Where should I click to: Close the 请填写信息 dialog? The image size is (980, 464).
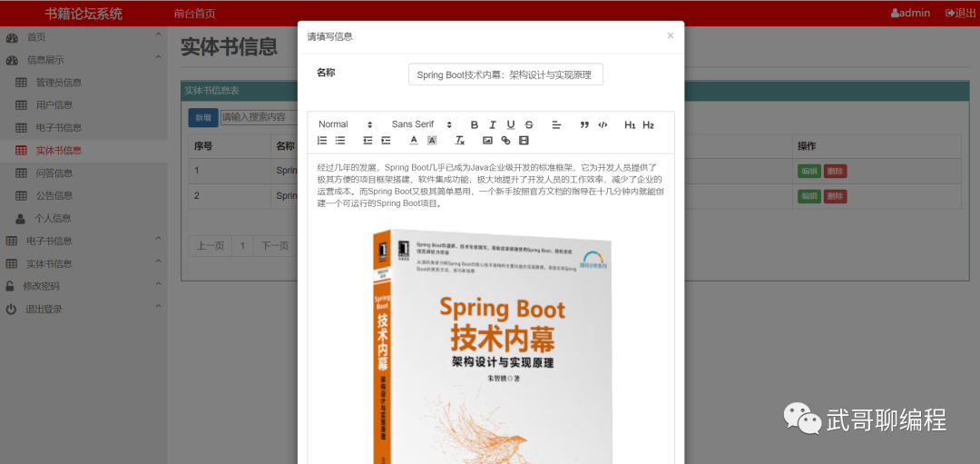pyautogui.click(x=670, y=35)
